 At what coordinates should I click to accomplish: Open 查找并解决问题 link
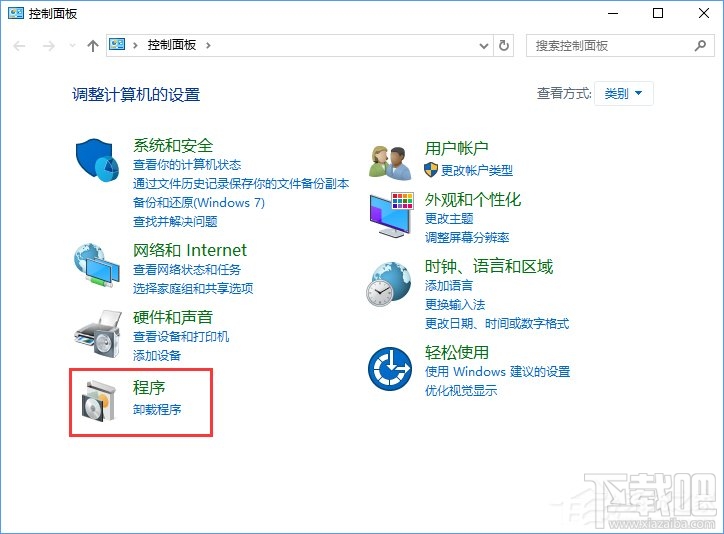coord(175,222)
